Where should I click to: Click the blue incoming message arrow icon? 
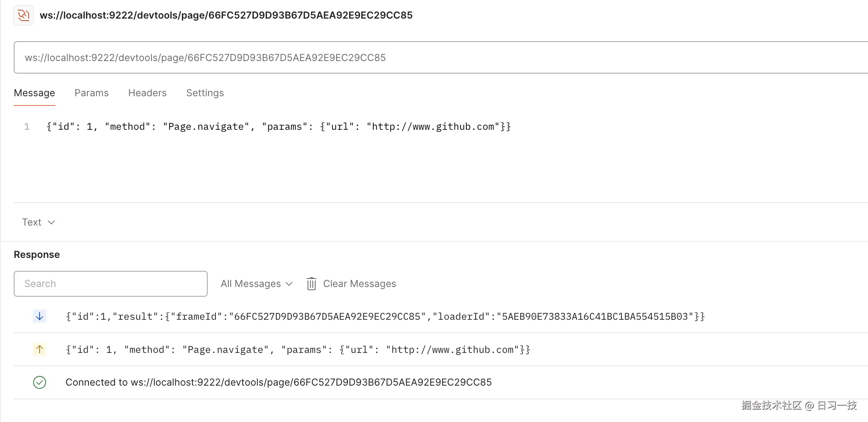pyautogui.click(x=40, y=316)
